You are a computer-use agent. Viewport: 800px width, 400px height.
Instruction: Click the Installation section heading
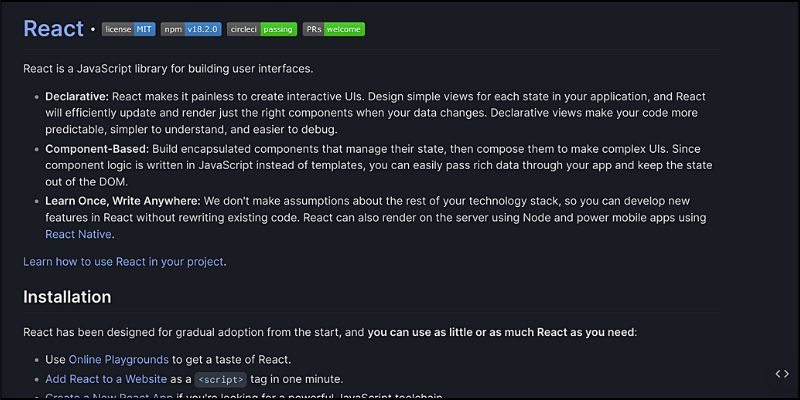point(67,297)
